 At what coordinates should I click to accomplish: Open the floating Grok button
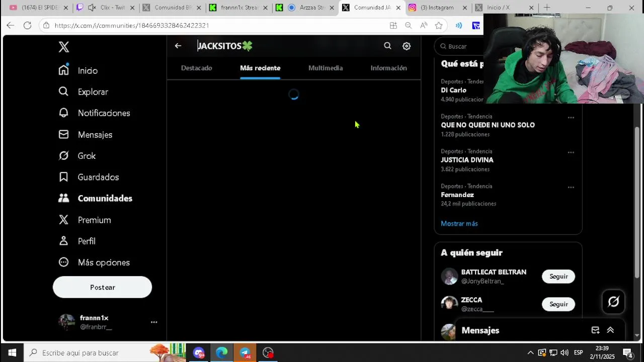click(x=613, y=302)
